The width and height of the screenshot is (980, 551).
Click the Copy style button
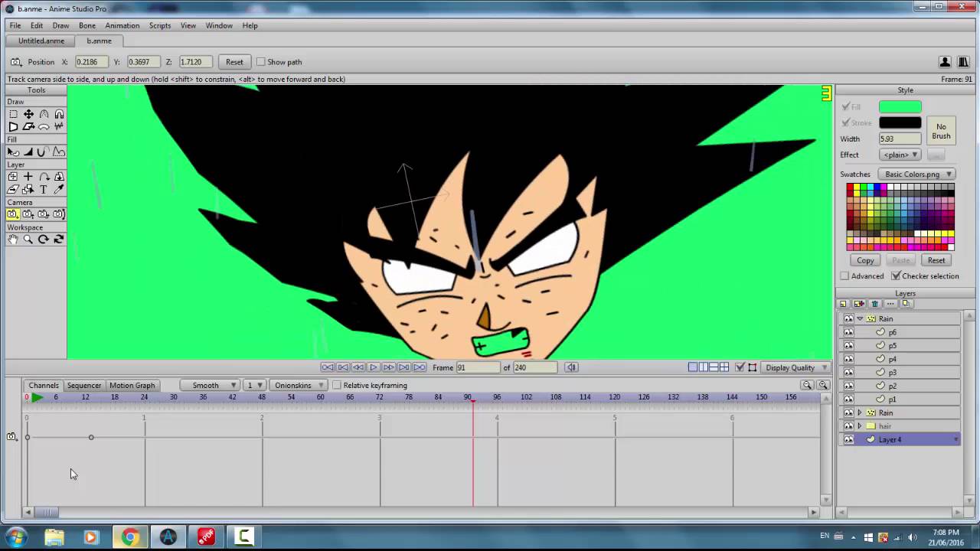coord(865,260)
